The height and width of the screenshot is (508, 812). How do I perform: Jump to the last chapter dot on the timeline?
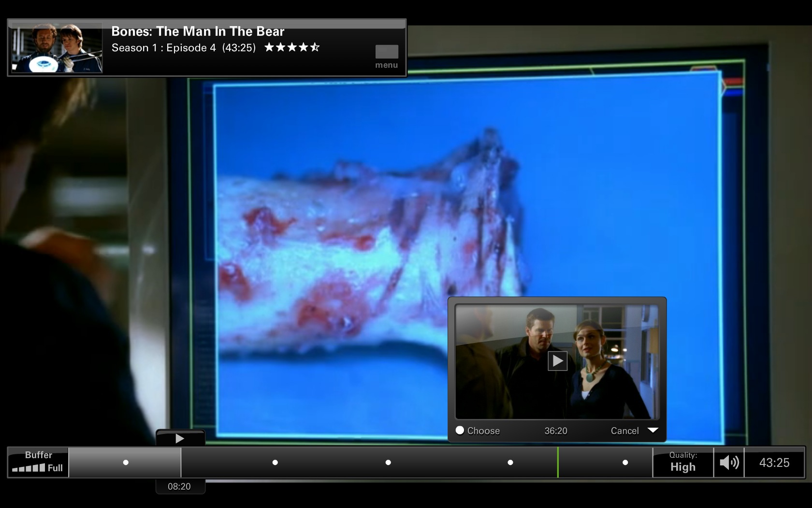pos(625,463)
